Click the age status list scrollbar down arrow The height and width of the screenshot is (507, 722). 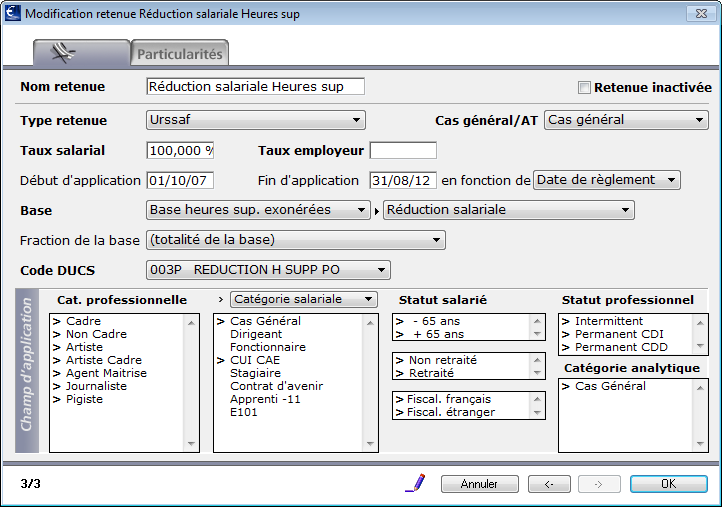(x=537, y=334)
